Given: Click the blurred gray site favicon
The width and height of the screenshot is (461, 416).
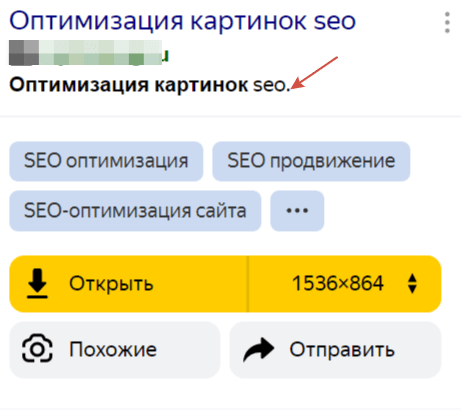Looking at the screenshot, I should click(24, 53).
